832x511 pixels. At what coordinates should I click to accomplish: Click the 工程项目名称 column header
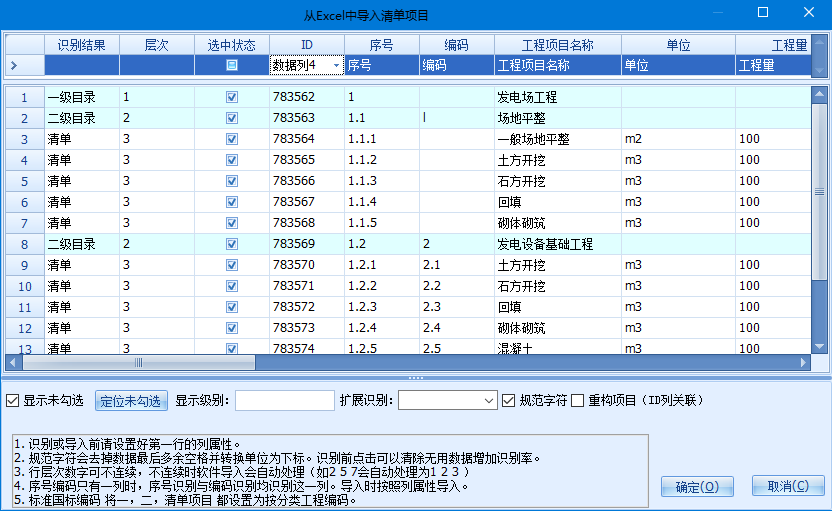[x=558, y=45]
